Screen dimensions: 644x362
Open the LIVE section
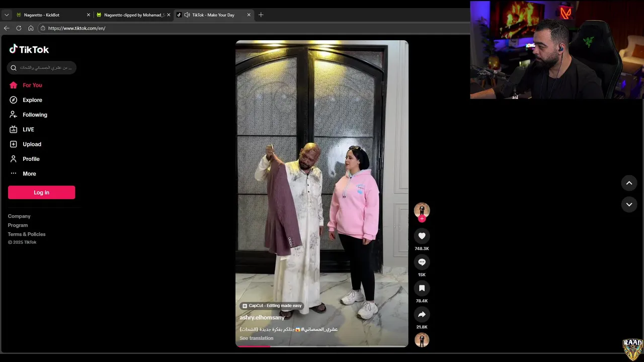click(22, 130)
